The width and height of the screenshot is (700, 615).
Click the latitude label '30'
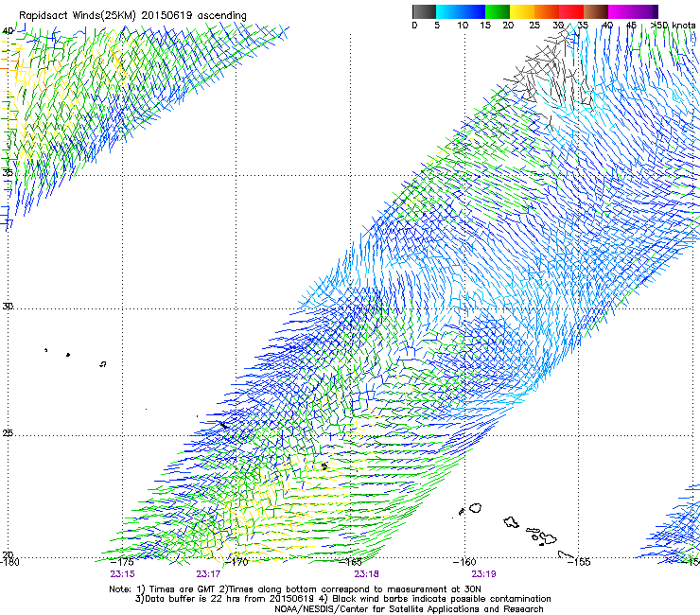(8, 307)
